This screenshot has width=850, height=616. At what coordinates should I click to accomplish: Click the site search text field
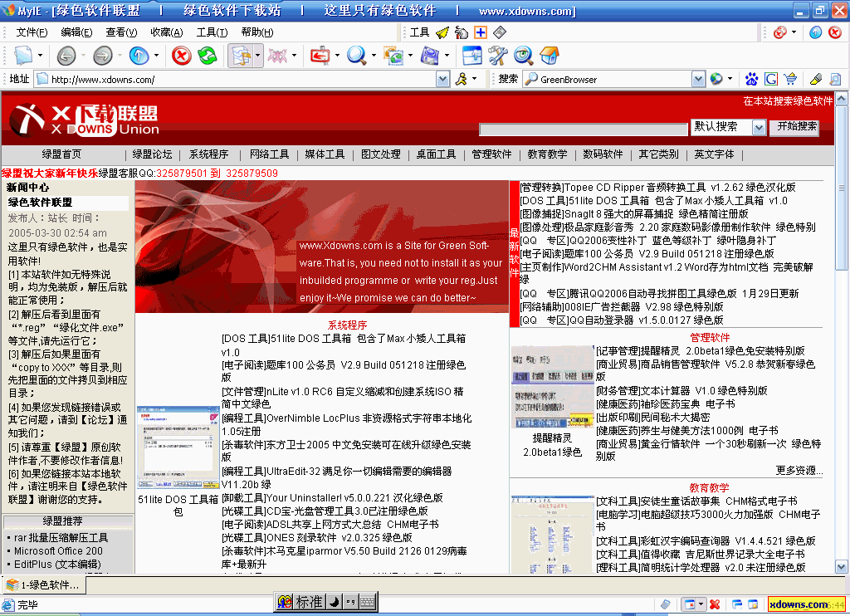584,130
